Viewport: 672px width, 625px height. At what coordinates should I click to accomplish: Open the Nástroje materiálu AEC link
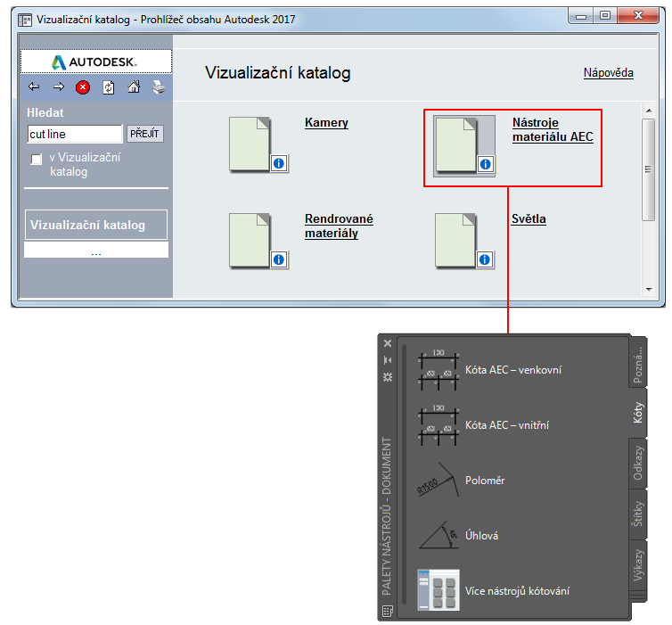pos(553,130)
